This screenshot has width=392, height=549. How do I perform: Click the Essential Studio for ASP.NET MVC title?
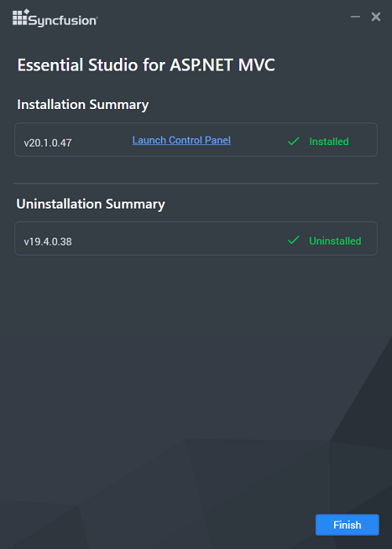point(146,65)
